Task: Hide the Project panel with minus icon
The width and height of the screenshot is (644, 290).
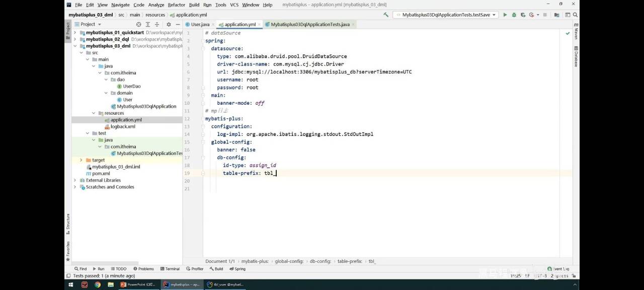Action: (177, 24)
